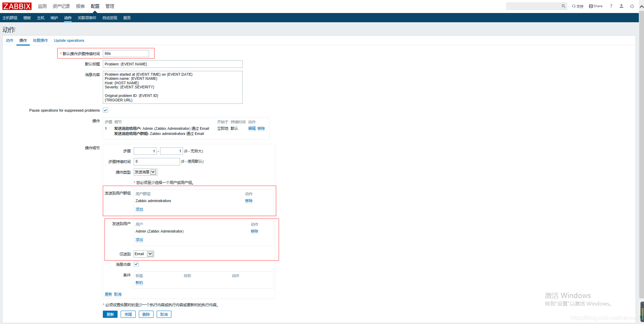Click the Zabbix logo
Viewport: 644px width, 324px height.
point(17,6)
